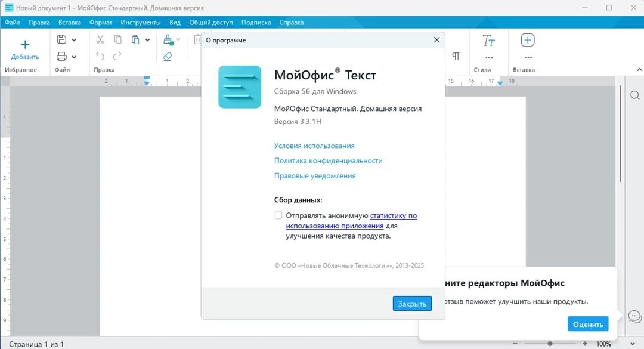Click the Cut scissors icon
Image resolution: width=644 pixels, height=349 pixels.
coord(100,39)
